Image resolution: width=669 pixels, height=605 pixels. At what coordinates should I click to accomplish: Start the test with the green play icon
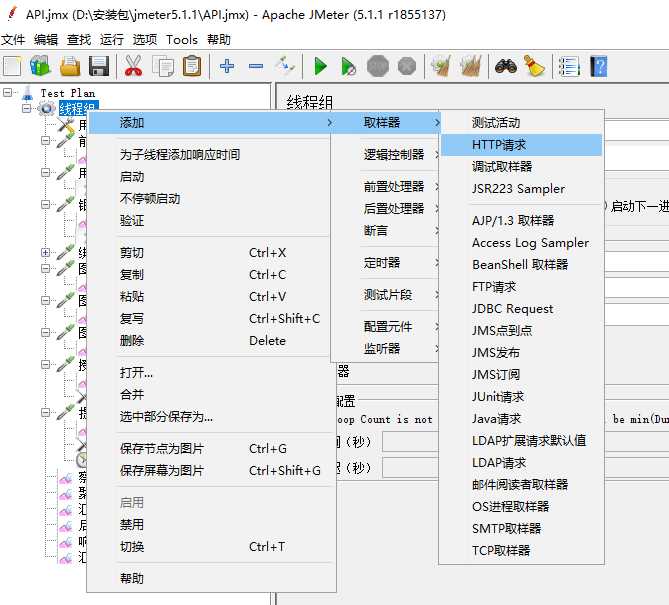(x=320, y=67)
